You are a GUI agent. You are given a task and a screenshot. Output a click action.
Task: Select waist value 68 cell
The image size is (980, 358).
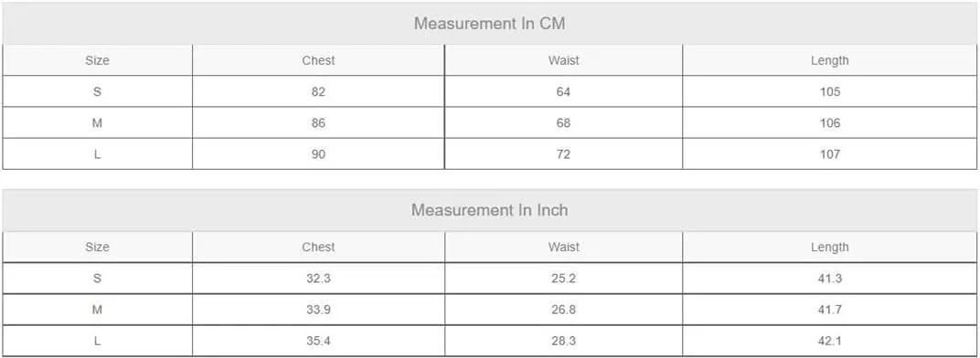(x=563, y=122)
